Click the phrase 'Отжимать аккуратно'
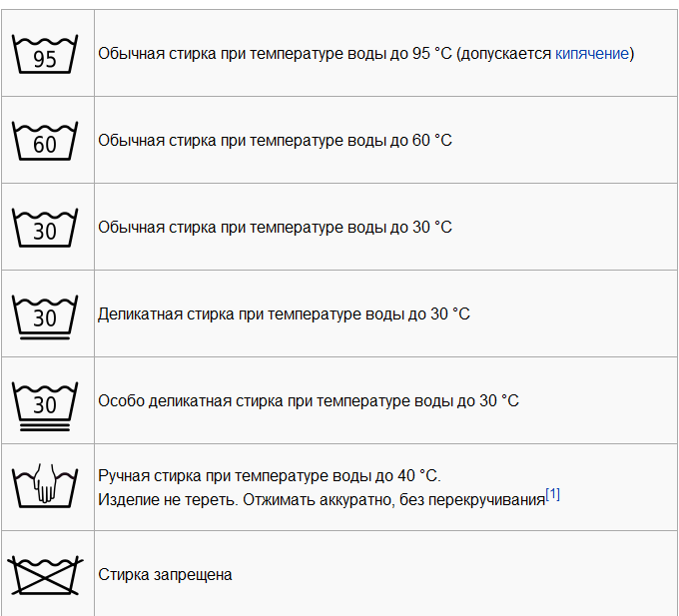Screen dimensions: 679x616 tap(319, 499)
